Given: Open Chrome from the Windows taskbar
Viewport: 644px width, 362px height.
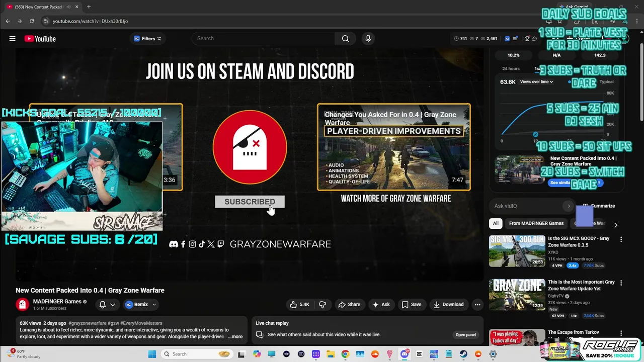Looking at the screenshot, I should pos(345,354).
